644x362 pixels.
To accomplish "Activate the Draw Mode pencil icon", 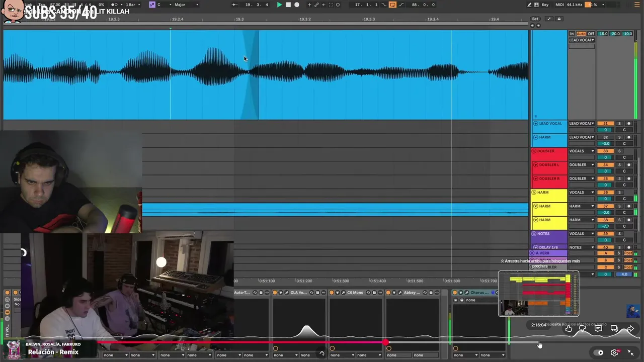I will [x=529, y=5].
